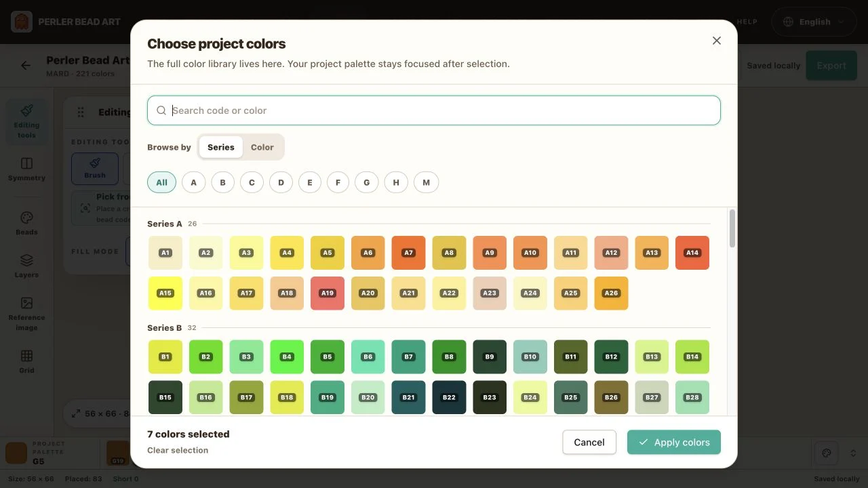This screenshot has width=868, height=488.
Task: Choose the B12 swatch
Action: (x=611, y=357)
